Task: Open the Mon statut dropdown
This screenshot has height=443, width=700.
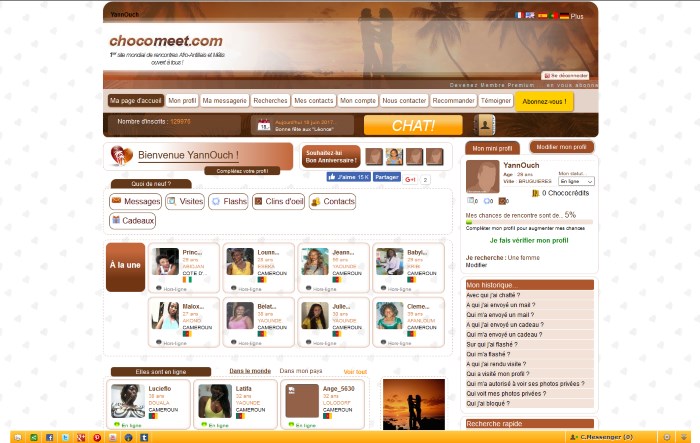Action: click(576, 181)
